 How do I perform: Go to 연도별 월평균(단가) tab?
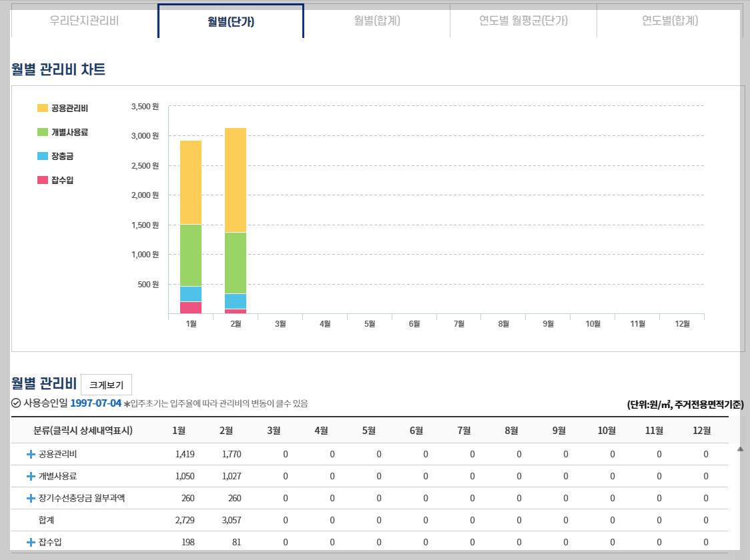[523, 21]
